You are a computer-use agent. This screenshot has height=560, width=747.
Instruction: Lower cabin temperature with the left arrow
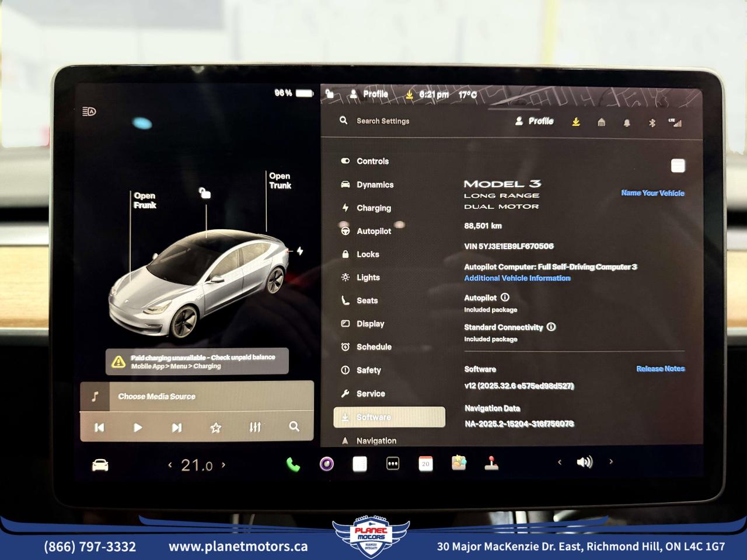coord(170,464)
